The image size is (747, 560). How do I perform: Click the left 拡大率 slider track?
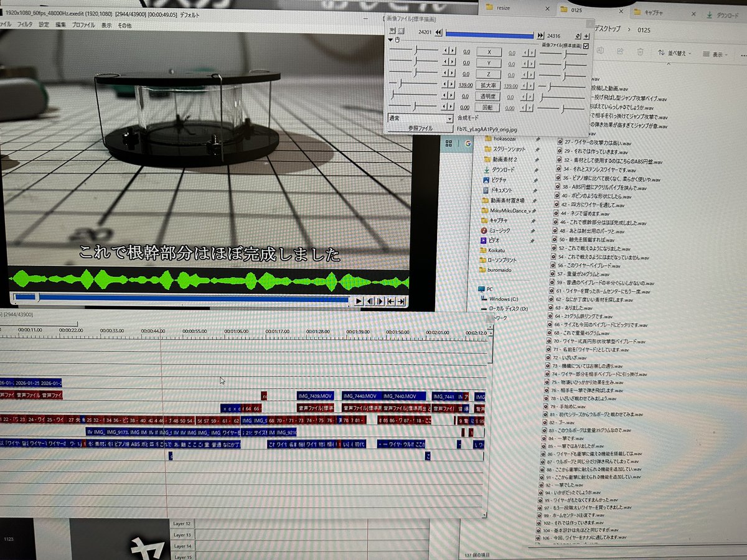414,83
